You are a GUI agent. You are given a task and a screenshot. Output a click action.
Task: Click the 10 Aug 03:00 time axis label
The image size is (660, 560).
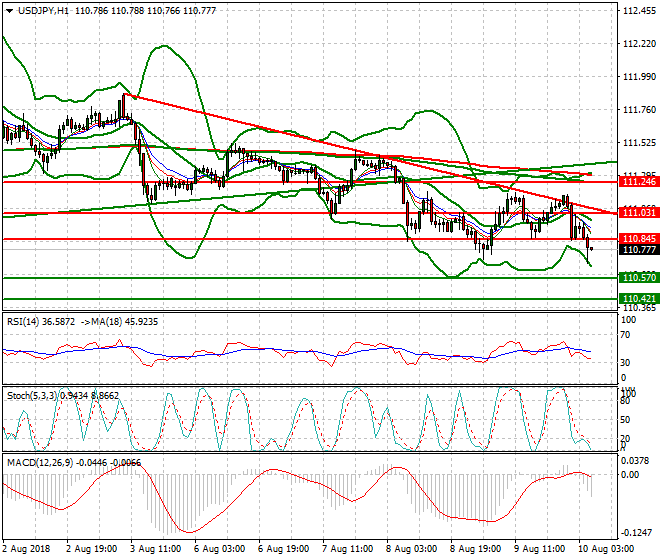(605, 549)
